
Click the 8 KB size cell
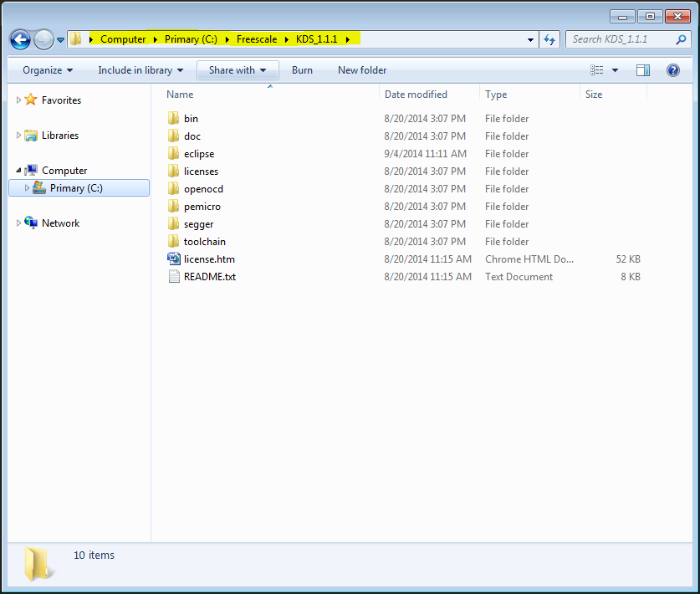point(631,277)
